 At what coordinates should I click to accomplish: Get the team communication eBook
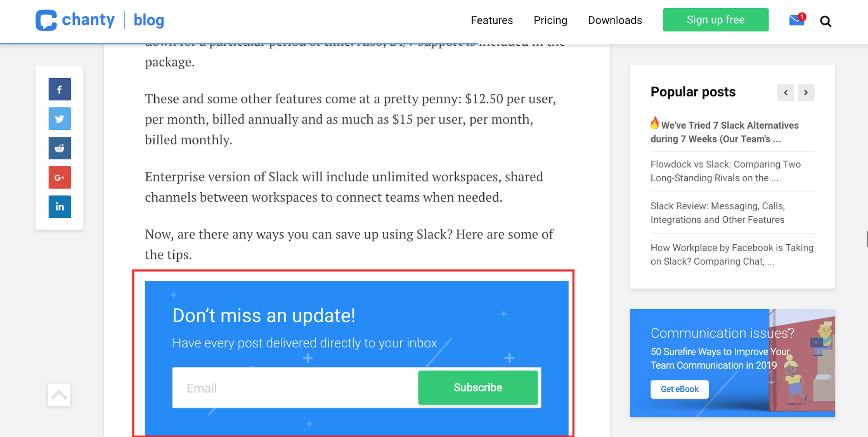(x=679, y=389)
